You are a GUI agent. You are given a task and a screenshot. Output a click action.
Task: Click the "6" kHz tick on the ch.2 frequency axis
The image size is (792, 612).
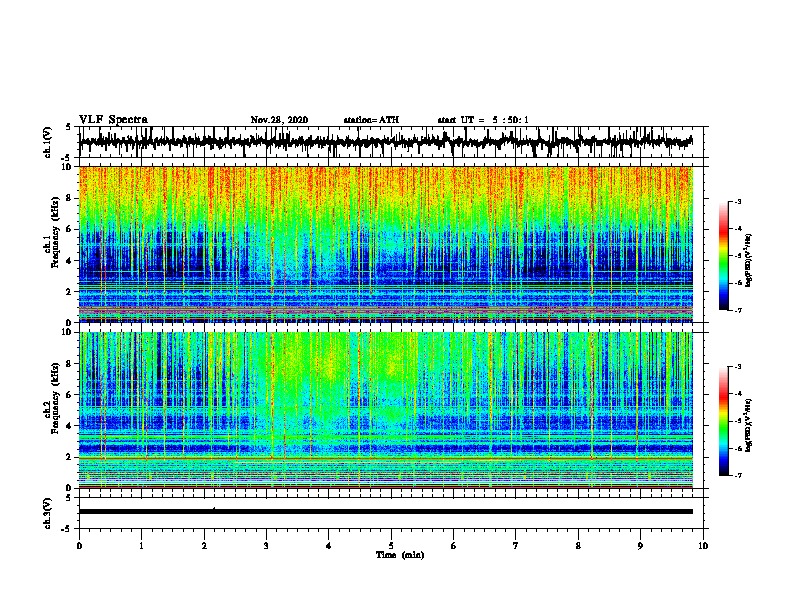click(x=69, y=395)
